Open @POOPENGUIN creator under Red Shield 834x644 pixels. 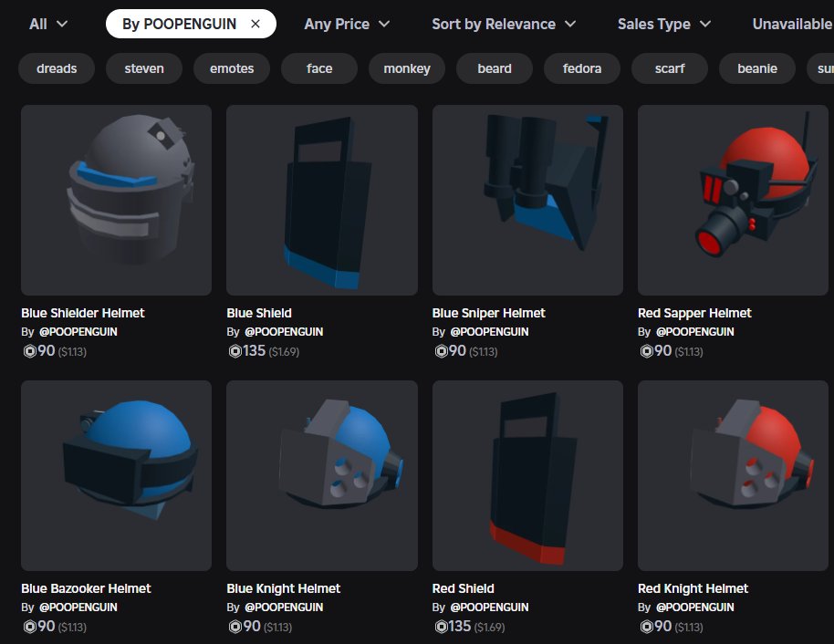(489, 608)
